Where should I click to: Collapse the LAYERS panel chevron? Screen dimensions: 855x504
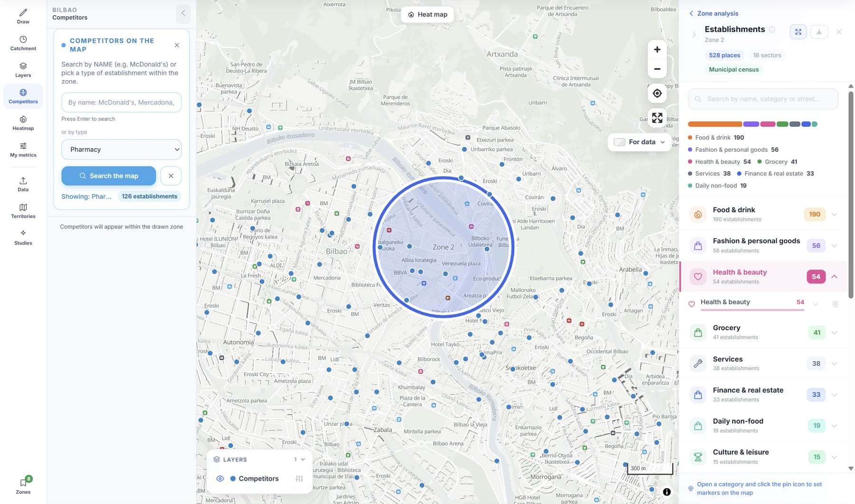pyautogui.click(x=303, y=459)
